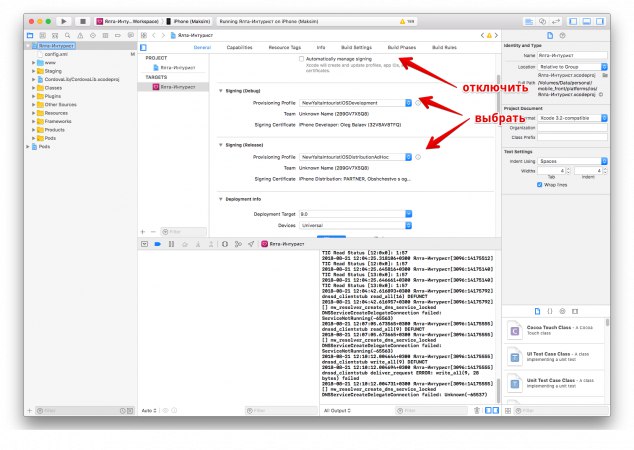Clear the console with the trash icon
Image resolution: width=634 pixels, height=450 pixels.
[477, 410]
